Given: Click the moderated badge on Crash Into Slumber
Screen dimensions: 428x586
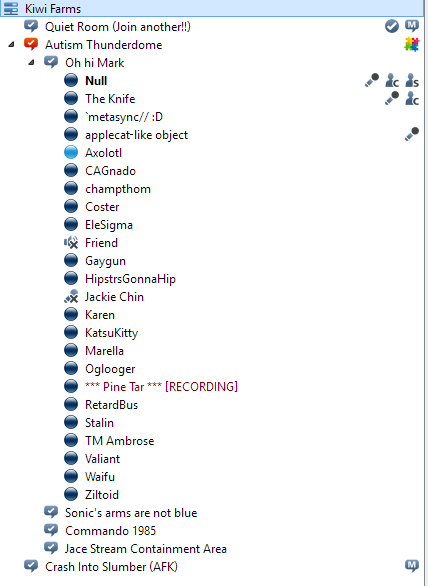Looking at the screenshot, I should (x=412, y=566).
